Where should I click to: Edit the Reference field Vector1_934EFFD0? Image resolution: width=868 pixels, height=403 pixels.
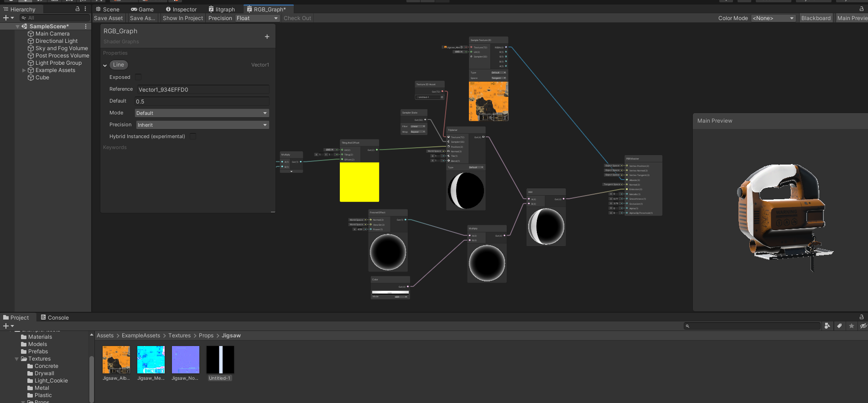coord(203,89)
